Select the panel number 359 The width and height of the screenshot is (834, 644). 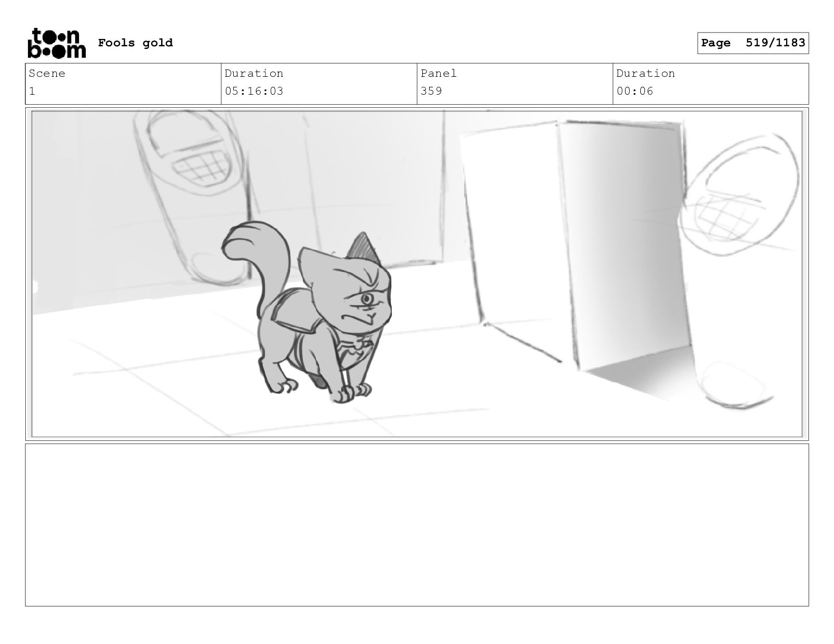coord(431,91)
